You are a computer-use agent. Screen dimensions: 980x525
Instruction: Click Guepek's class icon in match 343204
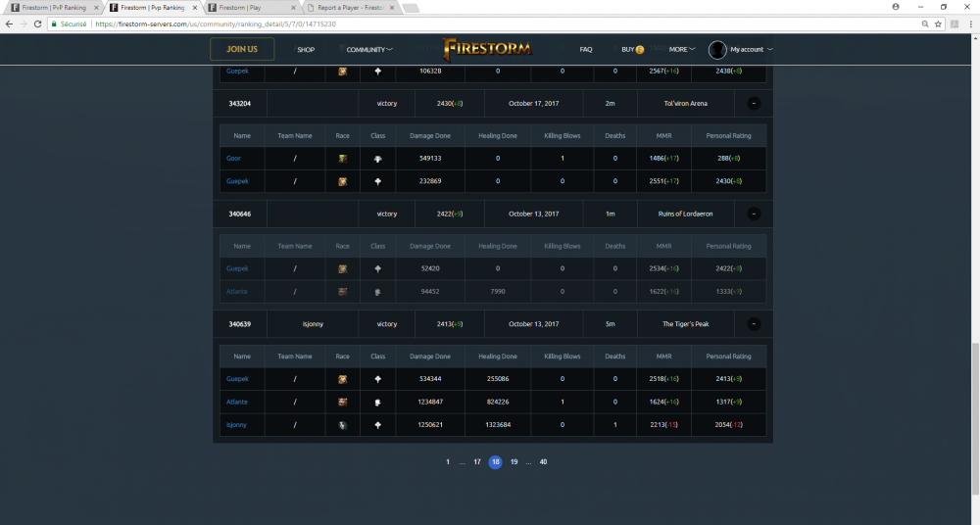click(377, 181)
